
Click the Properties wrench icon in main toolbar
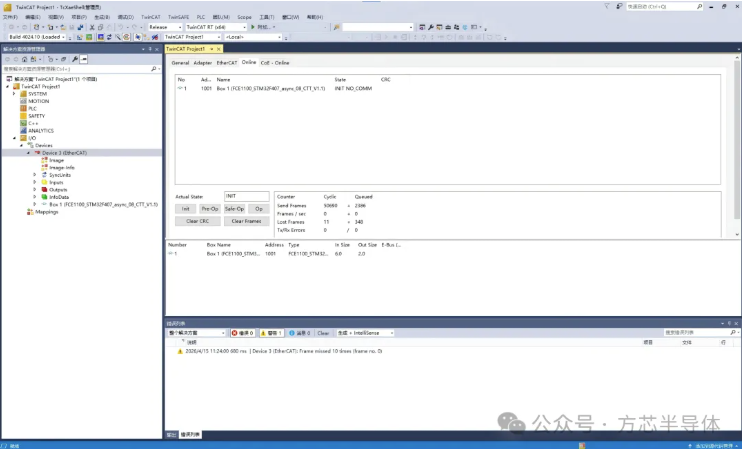pos(431,27)
